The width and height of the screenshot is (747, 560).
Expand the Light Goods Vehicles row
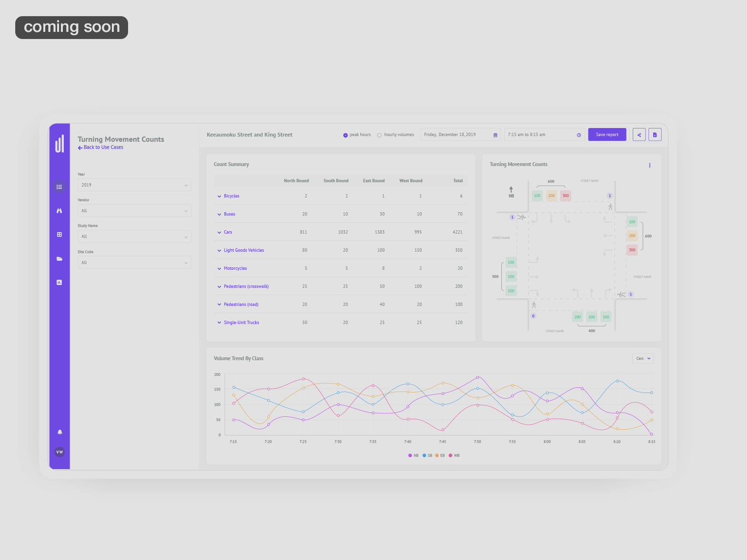[219, 250]
